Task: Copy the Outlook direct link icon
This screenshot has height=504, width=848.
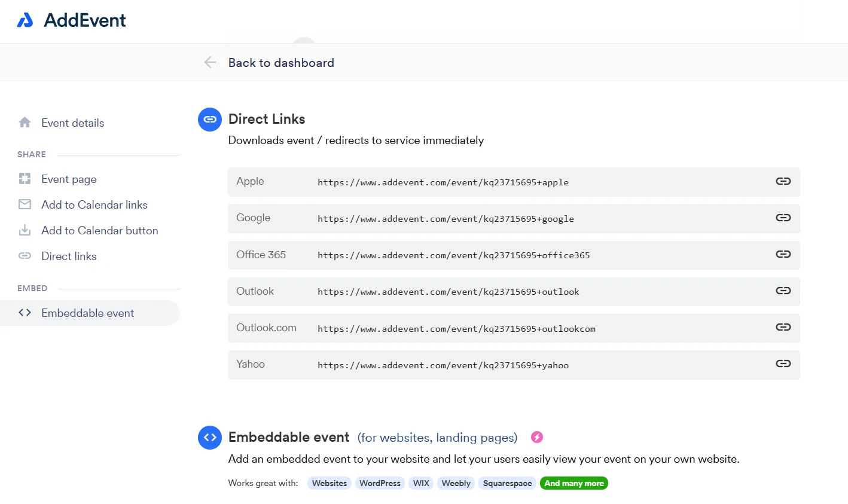Action: pyautogui.click(x=783, y=291)
